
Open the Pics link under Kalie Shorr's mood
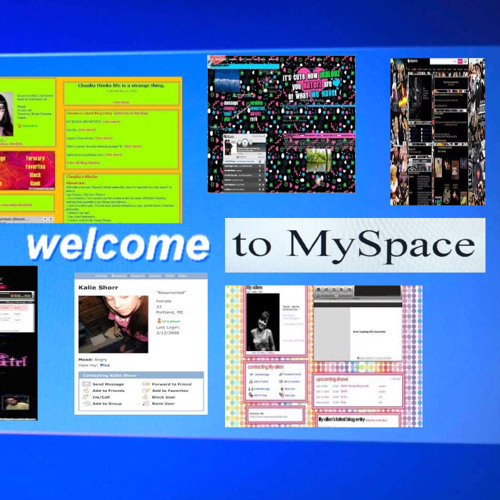105,365
